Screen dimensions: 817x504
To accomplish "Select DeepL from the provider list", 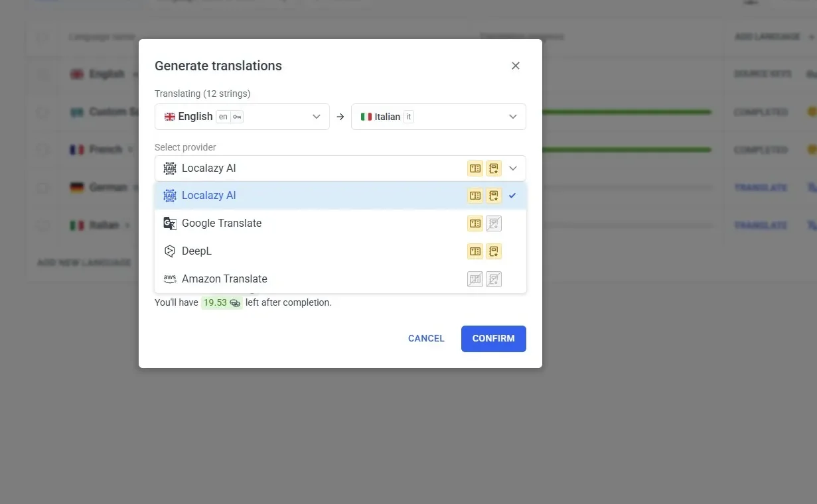I will 340,251.
